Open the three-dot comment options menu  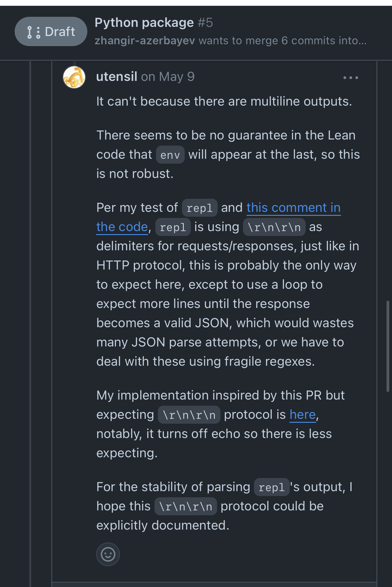click(350, 78)
